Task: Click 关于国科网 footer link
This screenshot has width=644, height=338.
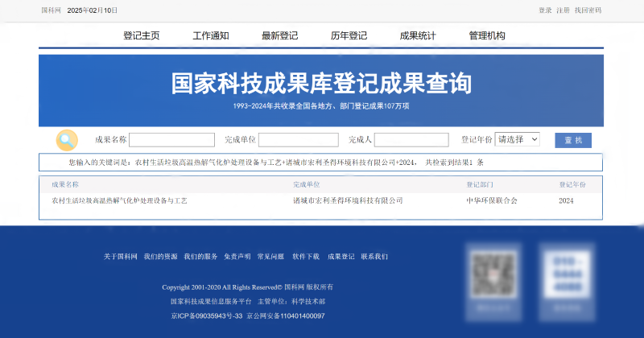Action: click(x=120, y=257)
